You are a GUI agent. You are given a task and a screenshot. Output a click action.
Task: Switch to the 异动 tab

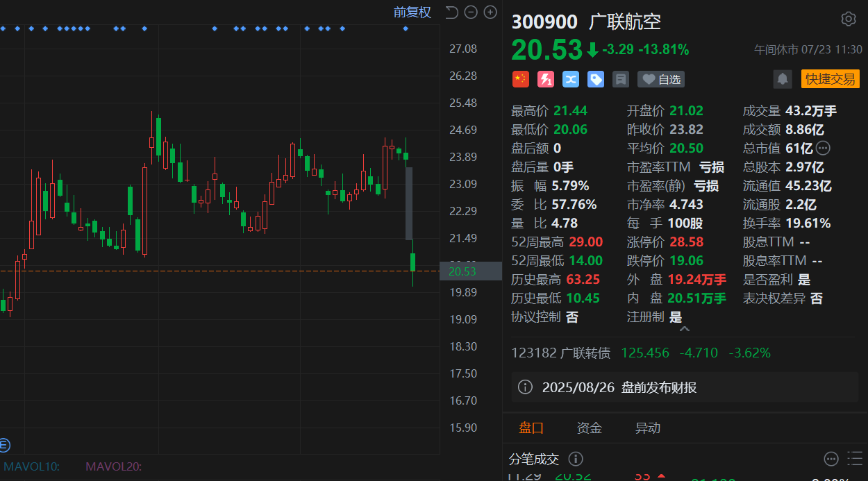click(x=648, y=428)
